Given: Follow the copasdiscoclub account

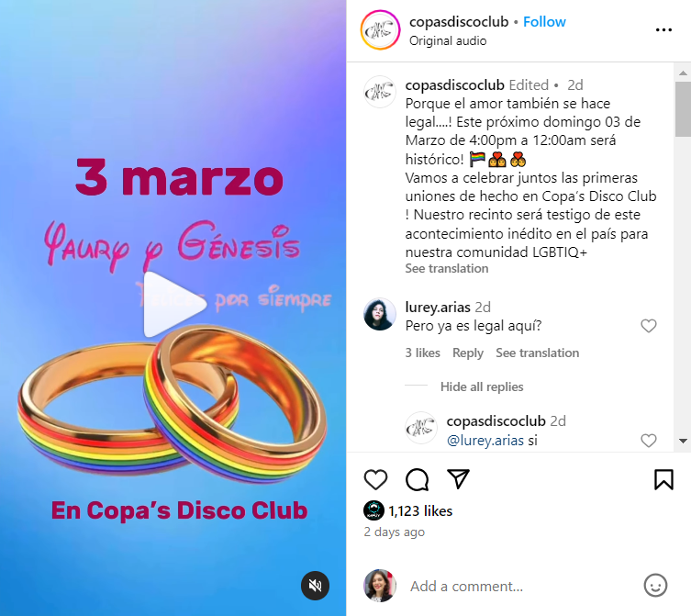Looking at the screenshot, I should click(x=544, y=22).
